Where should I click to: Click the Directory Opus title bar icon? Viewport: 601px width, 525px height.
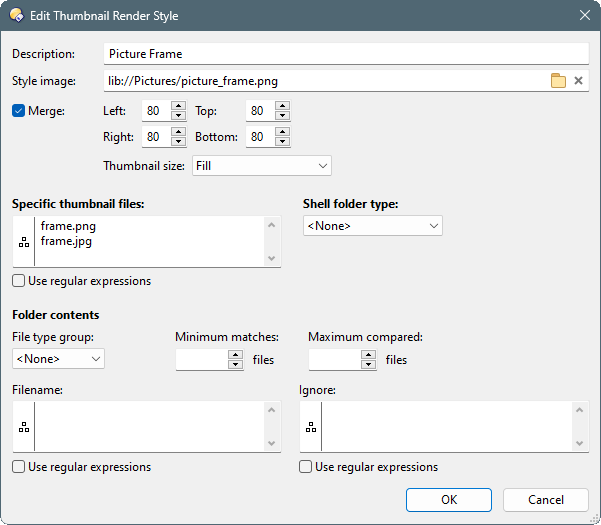click(17, 15)
